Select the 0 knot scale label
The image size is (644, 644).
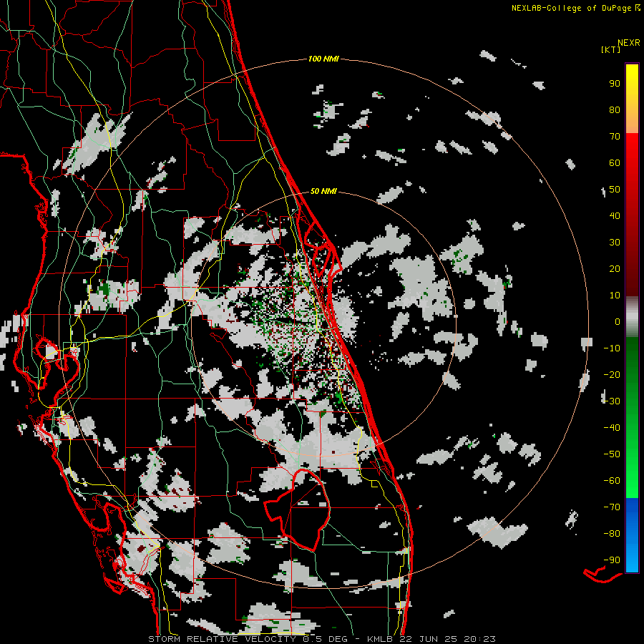[618, 321]
